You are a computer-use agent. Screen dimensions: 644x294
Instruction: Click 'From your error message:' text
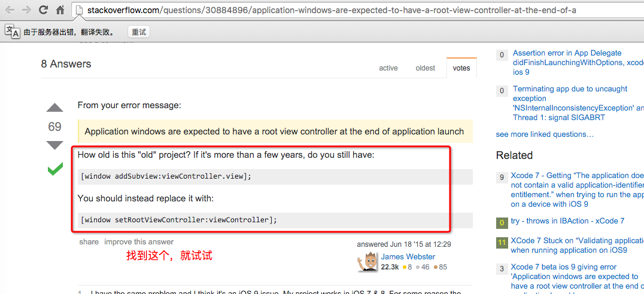(x=129, y=105)
